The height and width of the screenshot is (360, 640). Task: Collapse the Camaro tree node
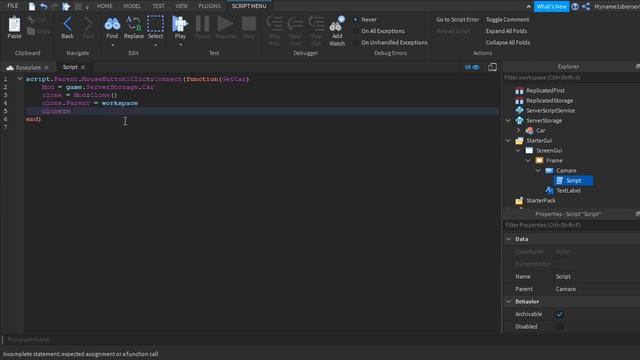538,170
